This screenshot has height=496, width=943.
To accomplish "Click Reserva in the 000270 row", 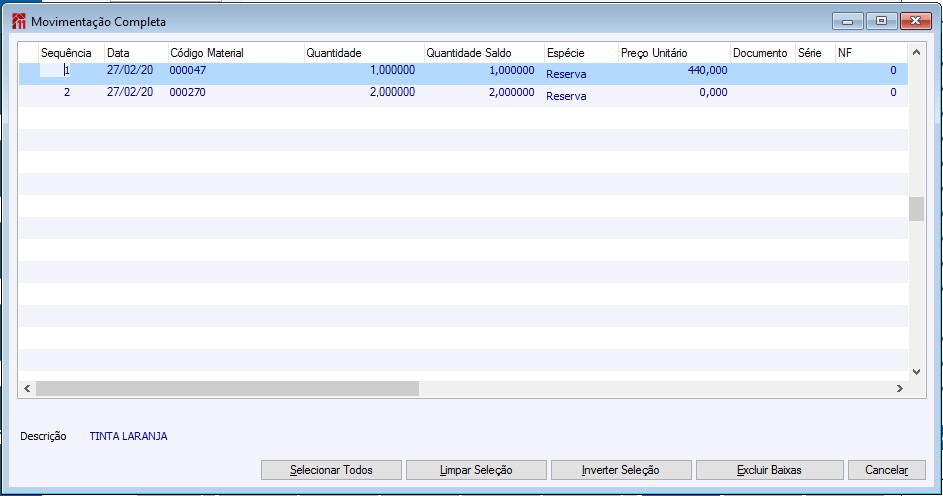I will coord(566,96).
